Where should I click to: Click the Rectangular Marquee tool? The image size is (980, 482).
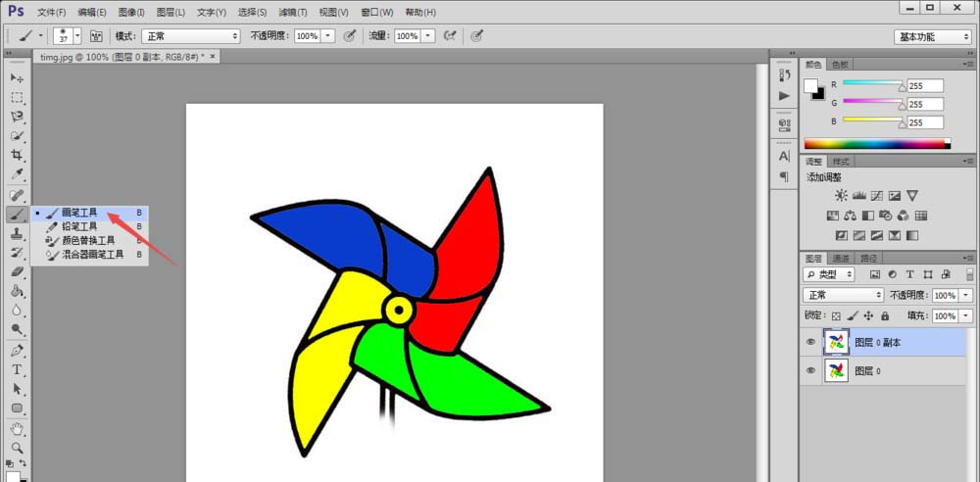pyautogui.click(x=17, y=98)
